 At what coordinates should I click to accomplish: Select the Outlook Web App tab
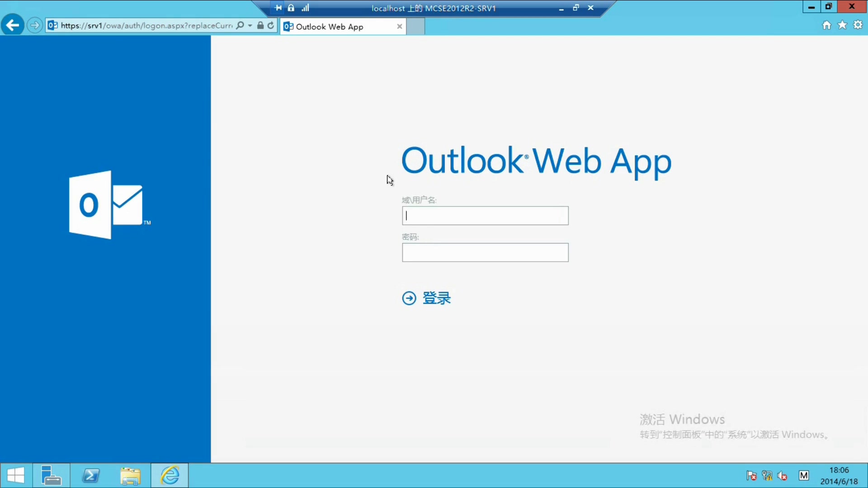pos(343,26)
